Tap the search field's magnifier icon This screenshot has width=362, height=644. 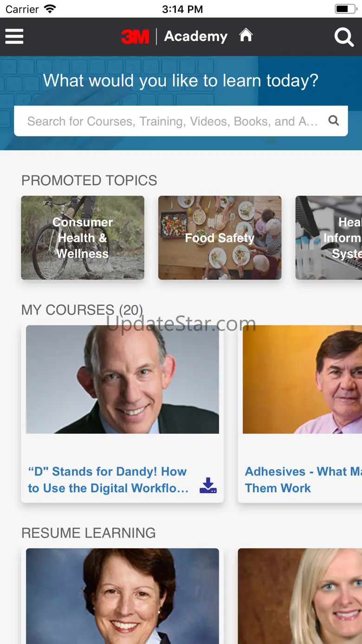point(333,121)
